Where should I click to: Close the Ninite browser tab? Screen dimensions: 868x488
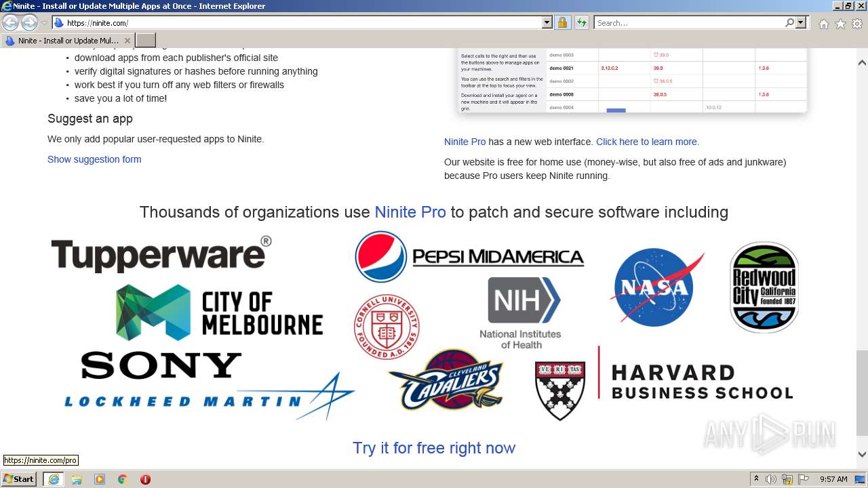(127, 41)
